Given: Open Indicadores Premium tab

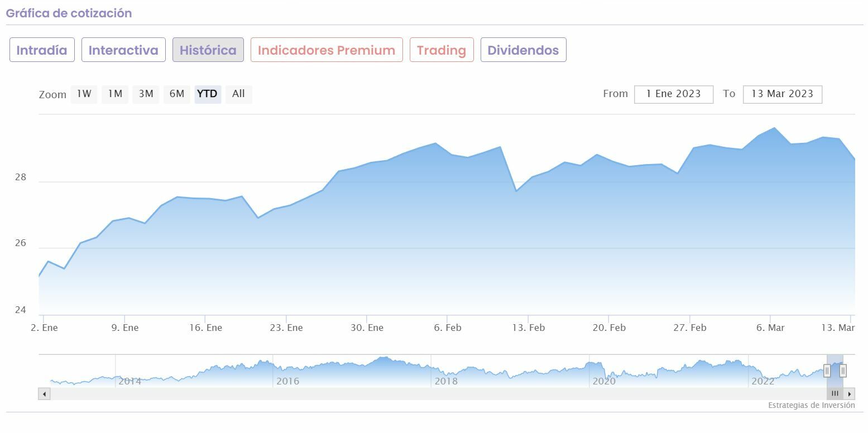Looking at the screenshot, I should click(x=327, y=50).
